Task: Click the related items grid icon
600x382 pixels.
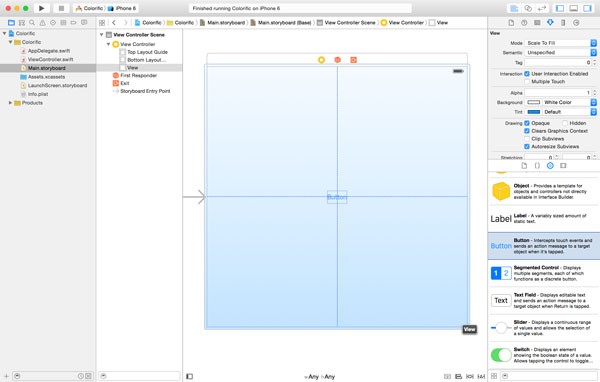Action: click(102, 23)
